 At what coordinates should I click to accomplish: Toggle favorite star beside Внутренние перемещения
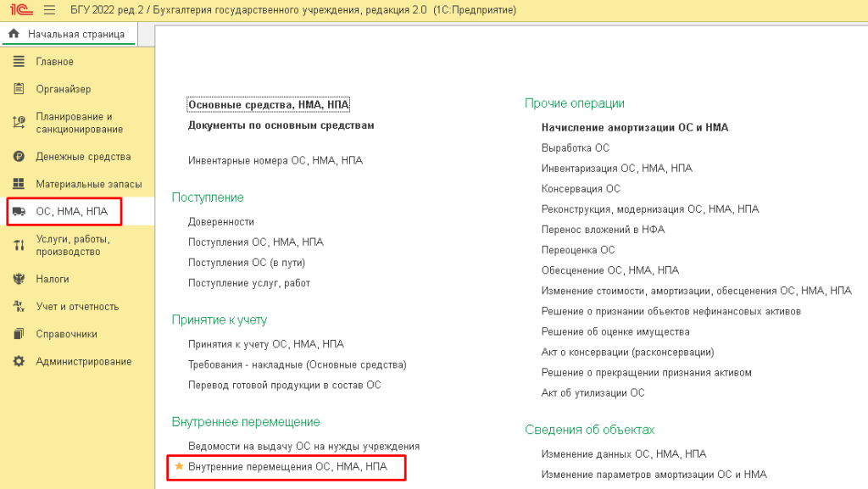tap(179, 467)
